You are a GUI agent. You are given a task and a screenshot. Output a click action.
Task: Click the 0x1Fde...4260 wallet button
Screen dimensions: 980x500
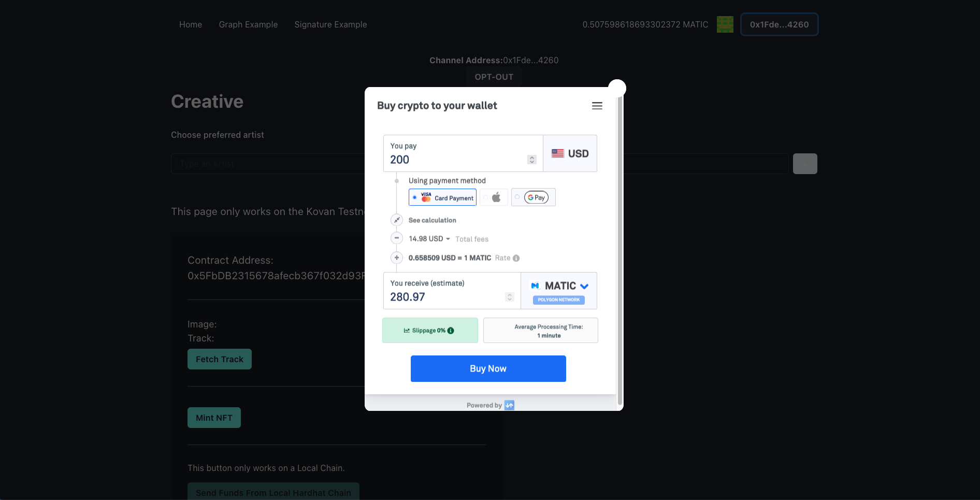pos(779,24)
